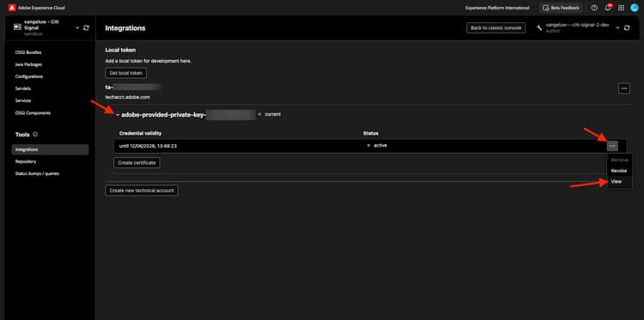Expand the citi-signal-2-dev author environment dropdown
This screenshot has width=644, height=320.
(x=617, y=28)
